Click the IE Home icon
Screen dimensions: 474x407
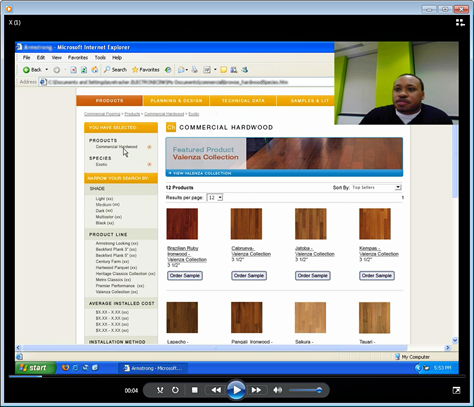pos(95,70)
